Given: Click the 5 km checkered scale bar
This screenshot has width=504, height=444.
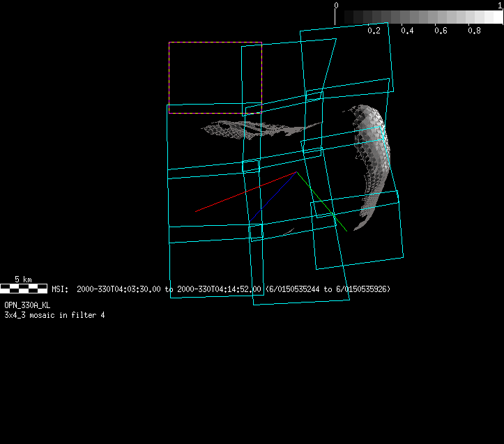Looking at the screenshot, I should pos(24,287).
